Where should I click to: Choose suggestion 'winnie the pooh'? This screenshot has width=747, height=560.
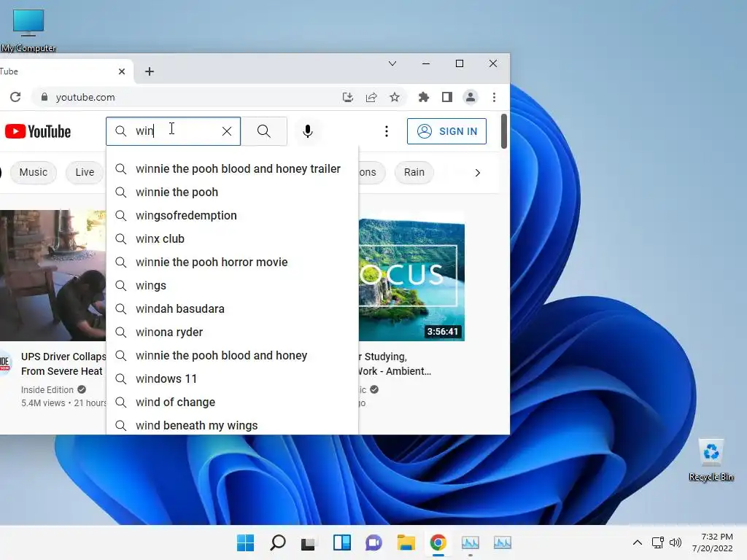[233, 192]
